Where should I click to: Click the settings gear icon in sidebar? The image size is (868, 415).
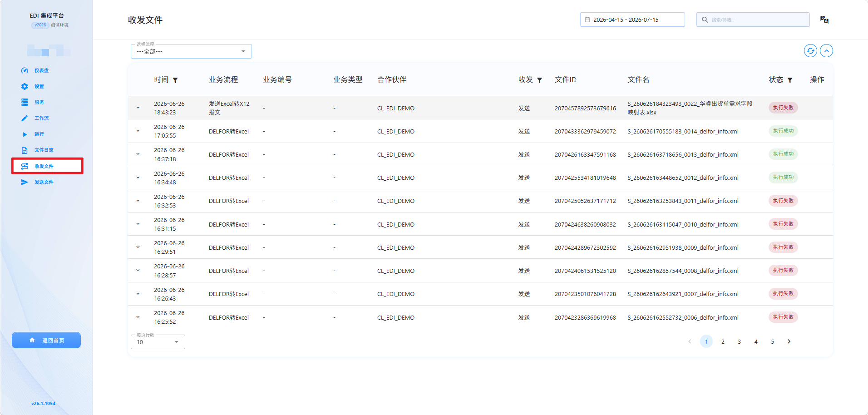pyautogui.click(x=25, y=86)
